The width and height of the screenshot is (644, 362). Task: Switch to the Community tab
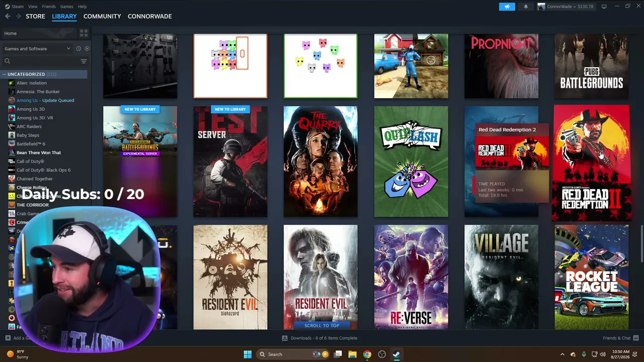click(x=102, y=16)
